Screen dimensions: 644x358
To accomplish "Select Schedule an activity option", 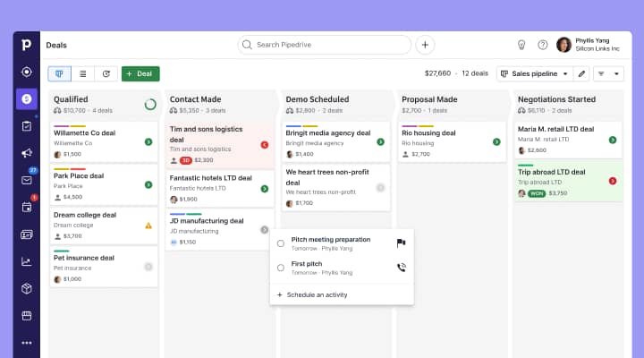I will (312, 294).
